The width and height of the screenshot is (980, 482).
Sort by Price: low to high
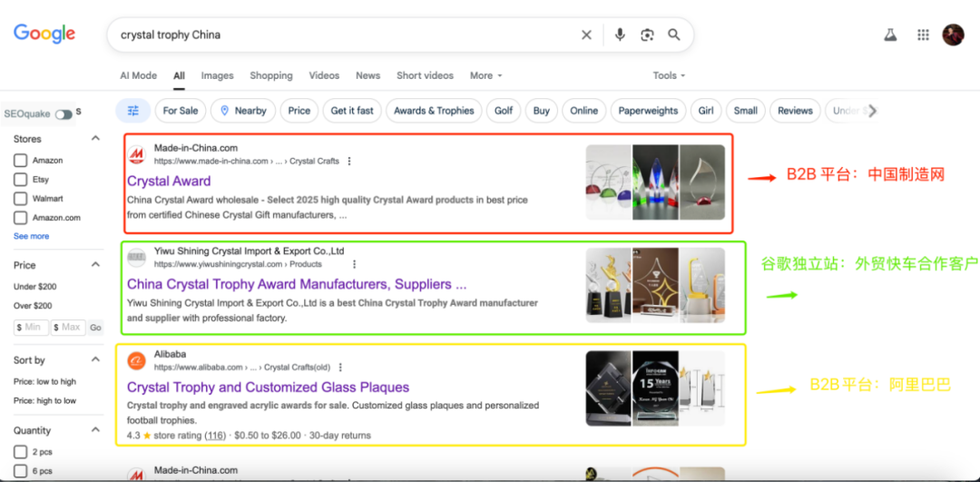[x=45, y=382]
